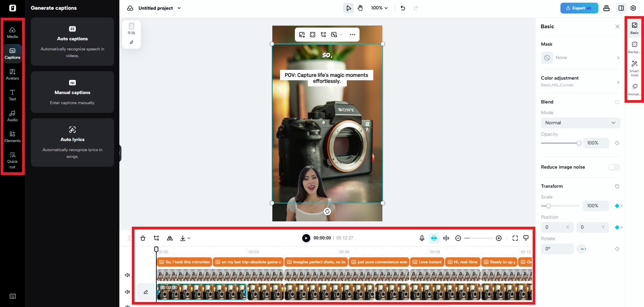Open the Avatars tab in the left sidebar
The width and height of the screenshot is (644, 307).
point(12,74)
